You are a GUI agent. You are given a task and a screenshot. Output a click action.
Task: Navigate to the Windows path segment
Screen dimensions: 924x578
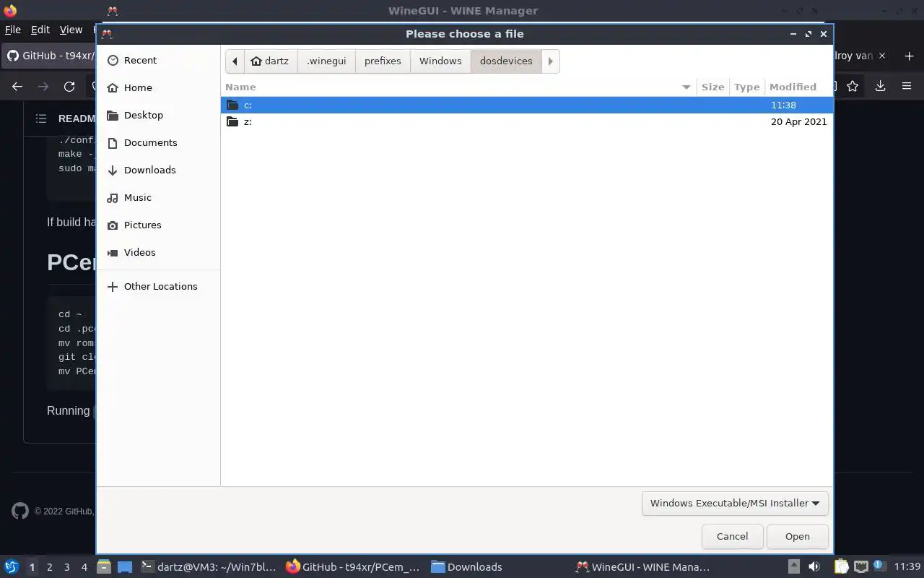click(440, 61)
